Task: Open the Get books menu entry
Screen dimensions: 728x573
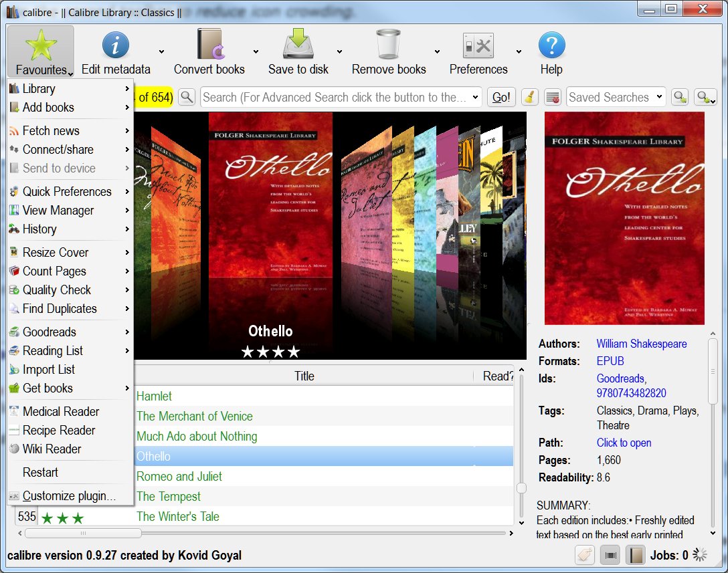Action: [x=70, y=388]
